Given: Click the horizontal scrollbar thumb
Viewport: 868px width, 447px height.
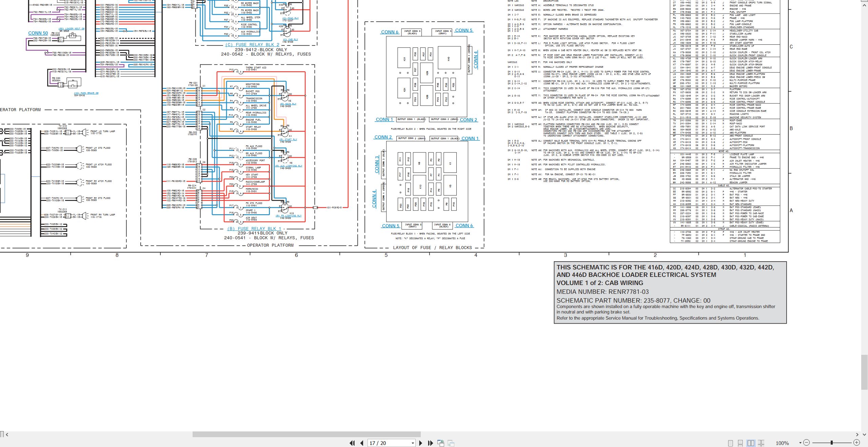Looking at the screenshot, I should 307,434.
